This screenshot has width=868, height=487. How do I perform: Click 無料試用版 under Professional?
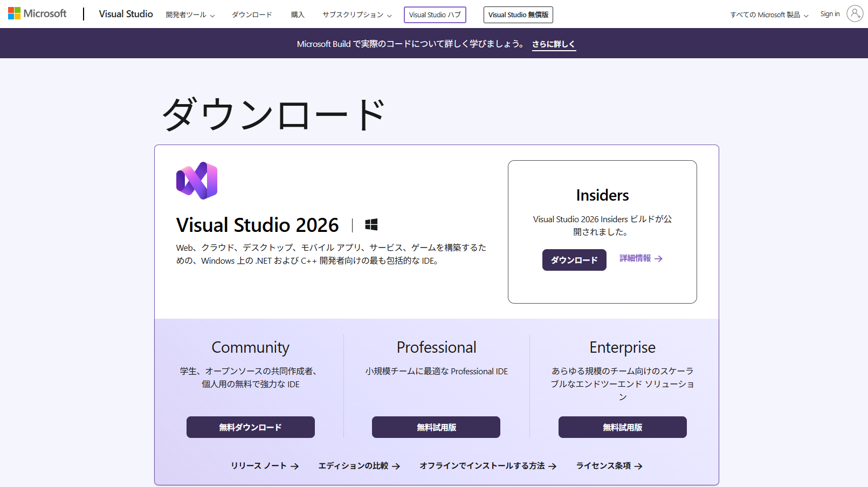[436, 427]
